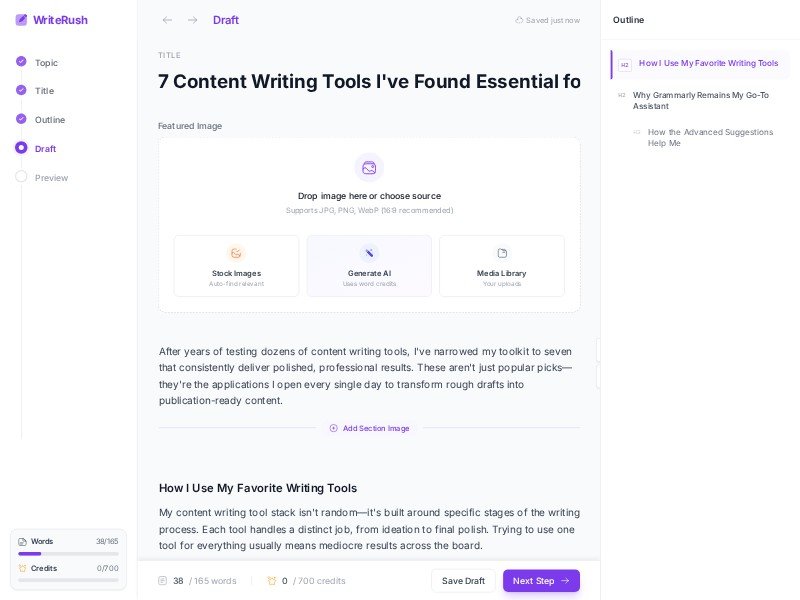Click the Next Step button

pos(541,581)
